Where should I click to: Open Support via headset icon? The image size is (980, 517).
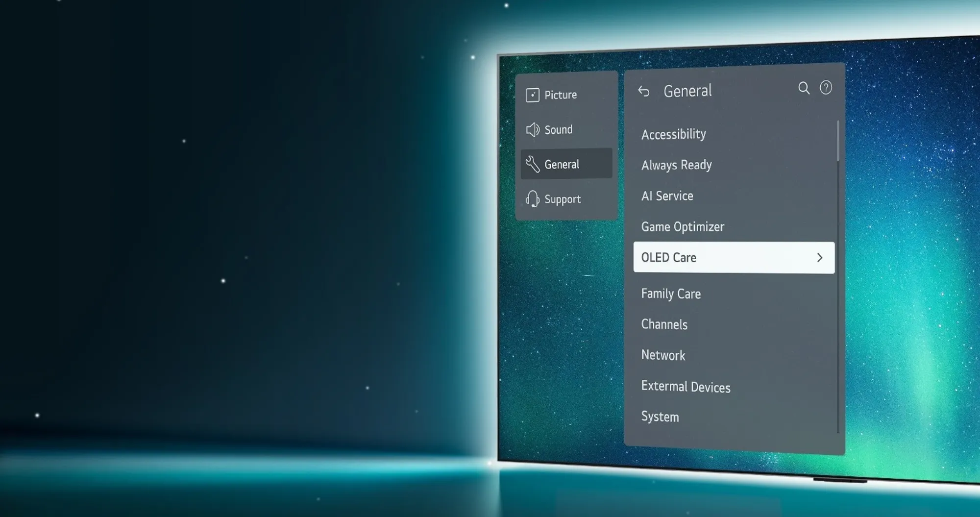533,198
